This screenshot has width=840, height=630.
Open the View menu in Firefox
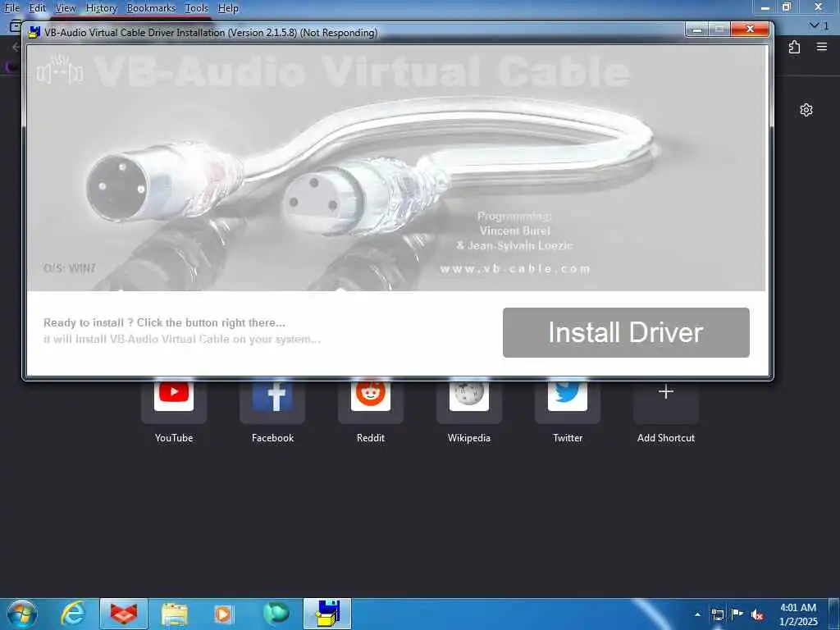pos(66,8)
